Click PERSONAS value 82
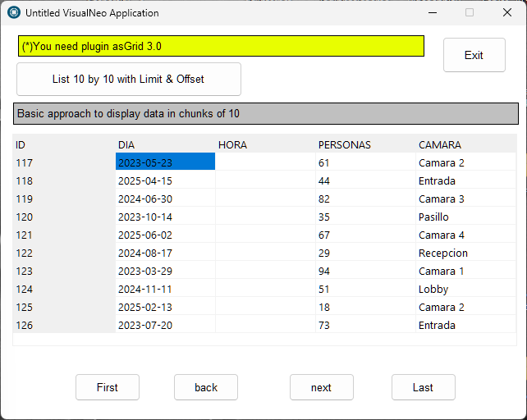The image size is (527, 420). 365,199
